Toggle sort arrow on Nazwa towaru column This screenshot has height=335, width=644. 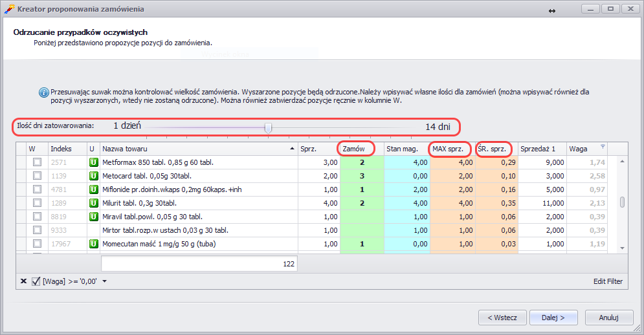291,149
